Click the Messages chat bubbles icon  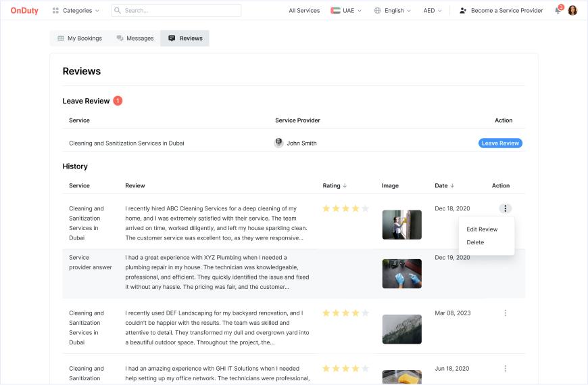coord(120,39)
